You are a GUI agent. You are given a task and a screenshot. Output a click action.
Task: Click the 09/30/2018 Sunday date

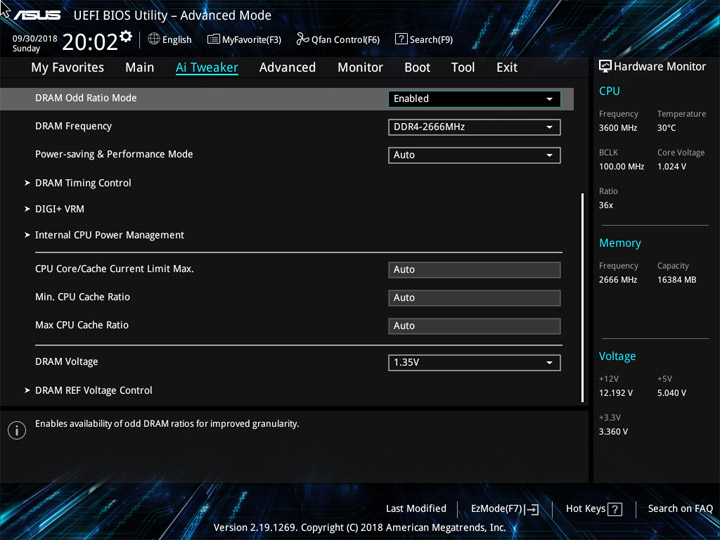coord(34,44)
